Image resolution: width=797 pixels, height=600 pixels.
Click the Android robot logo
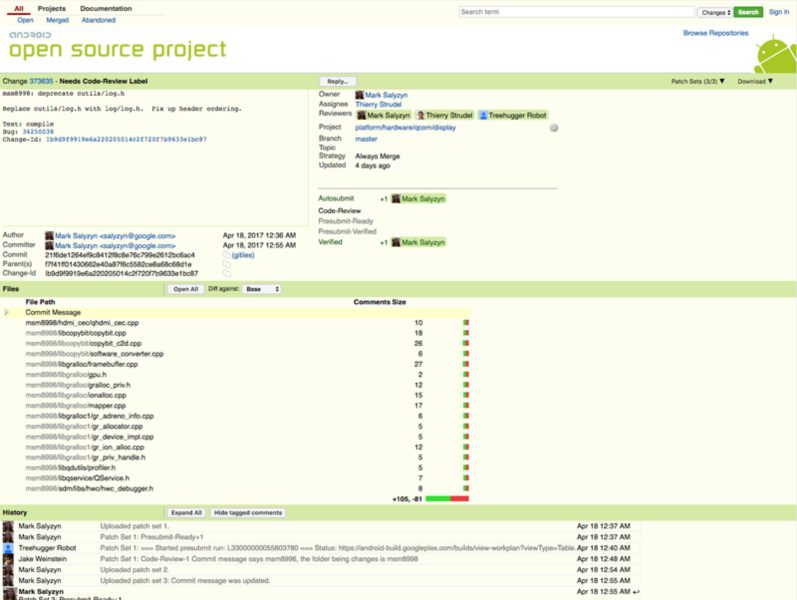(x=776, y=55)
